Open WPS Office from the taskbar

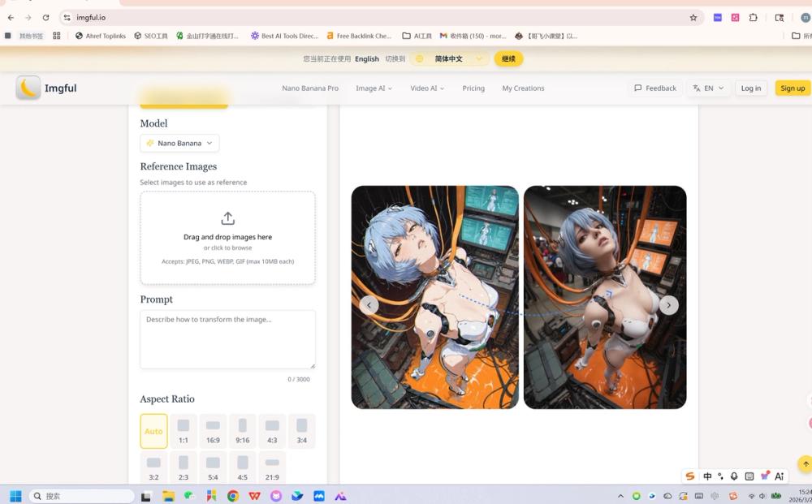point(254,496)
